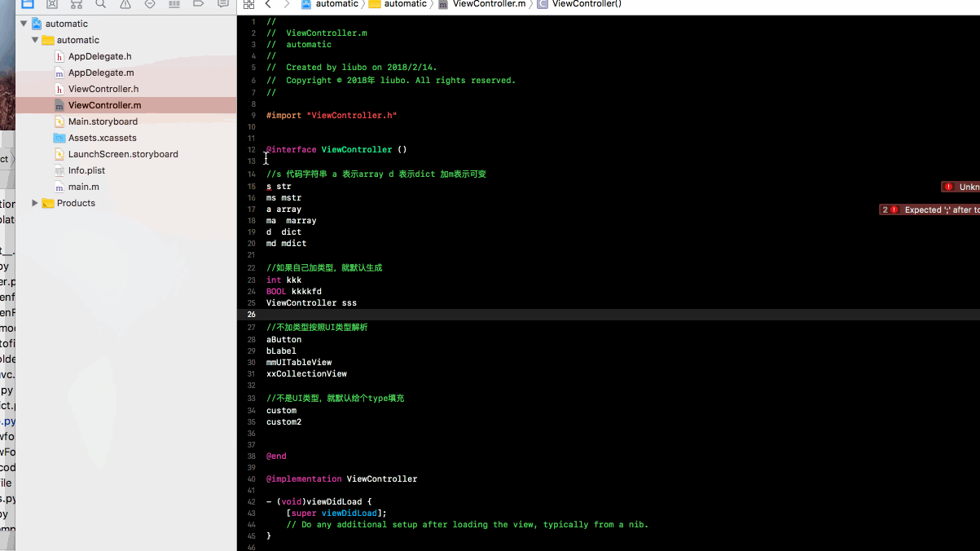Open the Project navigator folder icon
Viewport: 980px width, 551px height.
28,4
